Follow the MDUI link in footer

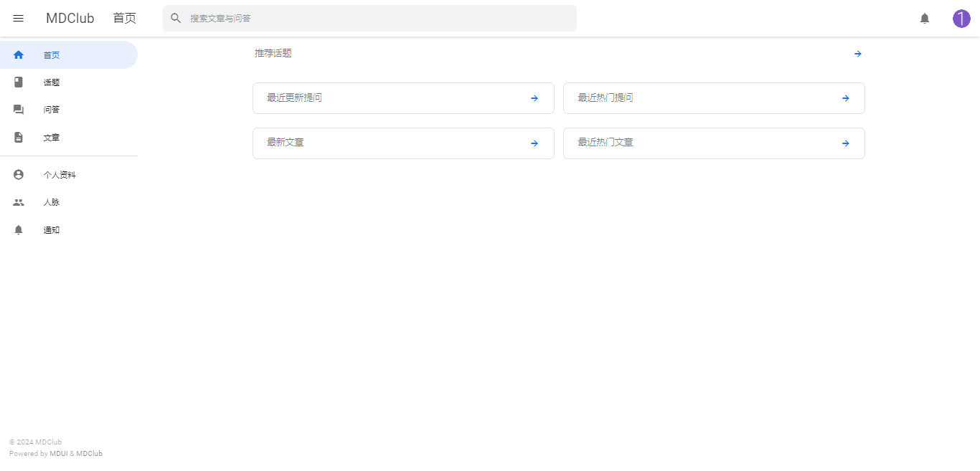click(x=58, y=454)
